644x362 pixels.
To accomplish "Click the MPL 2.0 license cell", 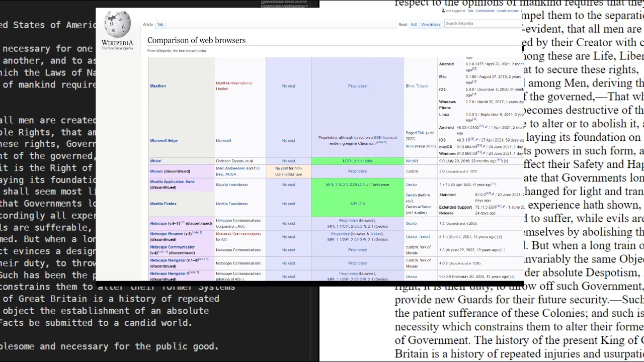I will 357,204.
